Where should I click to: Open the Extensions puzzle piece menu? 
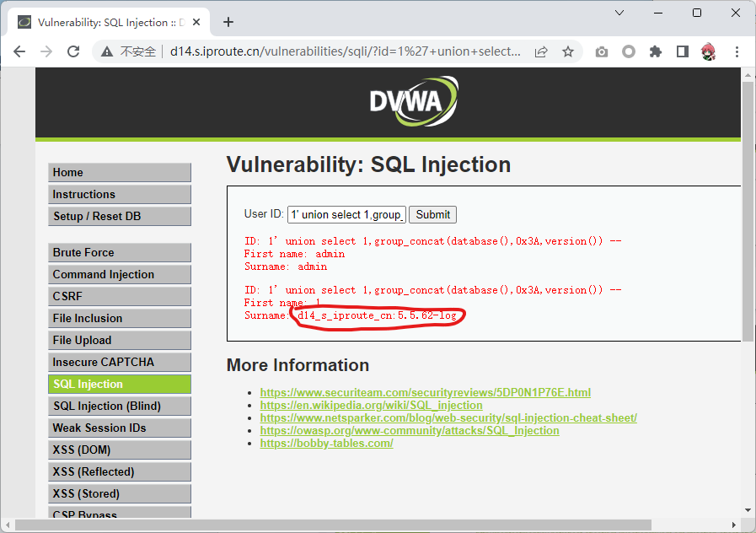(x=655, y=51)
